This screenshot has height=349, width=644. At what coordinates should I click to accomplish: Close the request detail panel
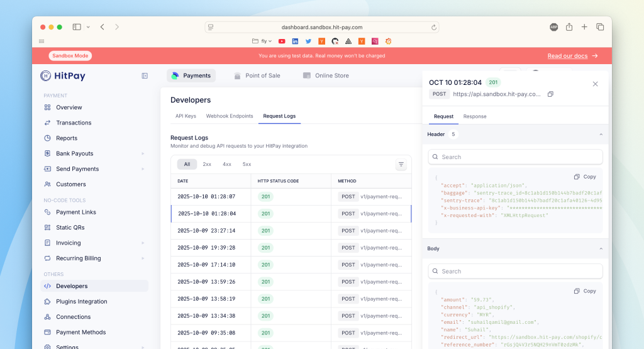coord(595,84)
